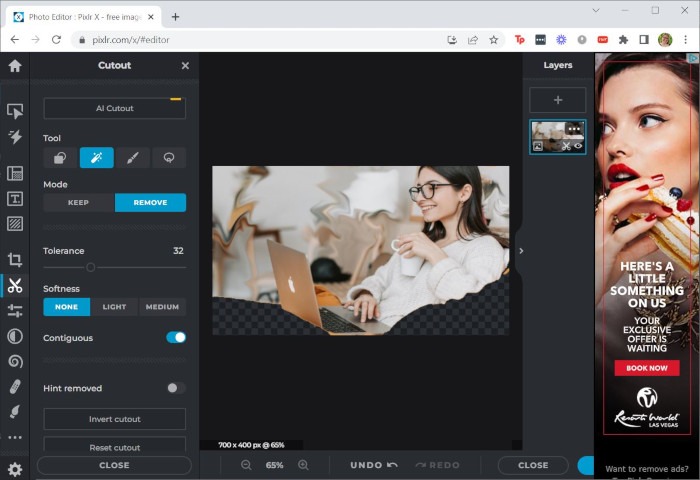Select the Draw brush tool in sidebar
The width and height of the screenshot is (700, 480).
tap(15, 412)
